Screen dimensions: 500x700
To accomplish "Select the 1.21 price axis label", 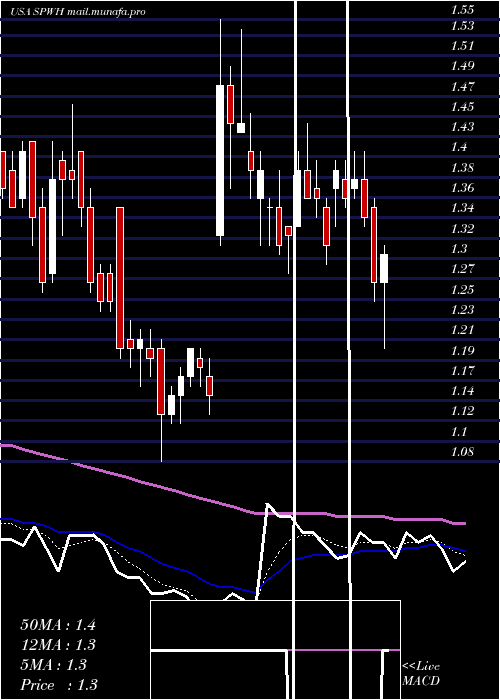I will (x=462, y=329).
